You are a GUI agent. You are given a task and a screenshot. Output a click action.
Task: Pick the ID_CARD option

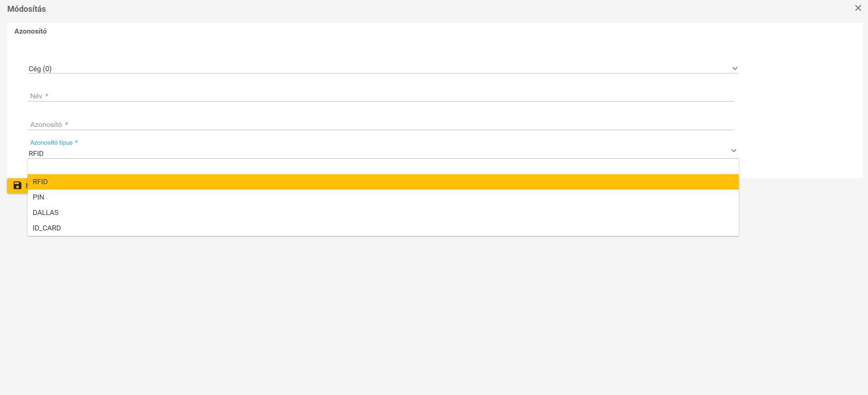(383, 228)
